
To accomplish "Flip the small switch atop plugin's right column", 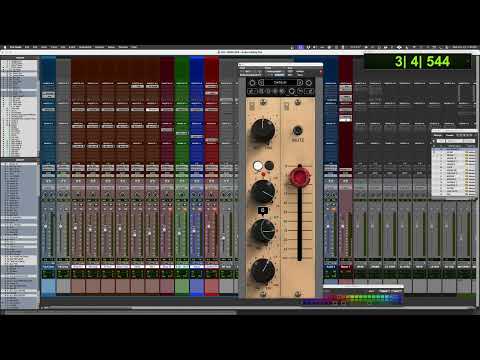I will tap(286, 106).
